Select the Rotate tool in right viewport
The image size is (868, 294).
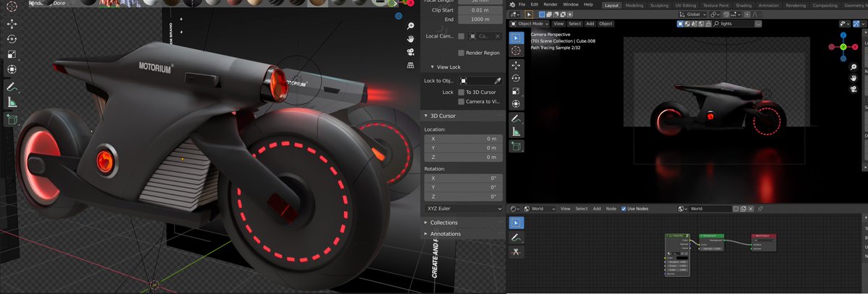(x=516, y=78)
